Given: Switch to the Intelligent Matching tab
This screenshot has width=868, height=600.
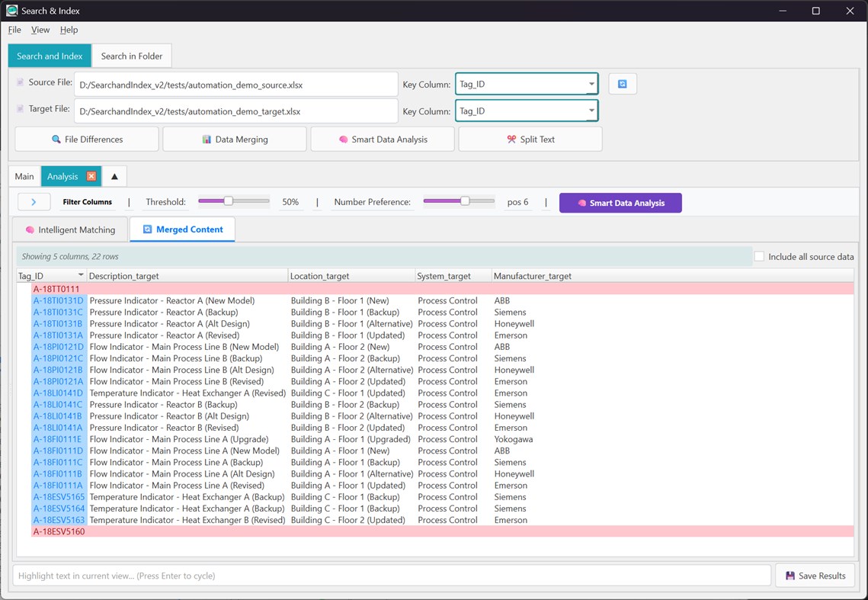Looking at the screenshot, I should tap(69, 229).
